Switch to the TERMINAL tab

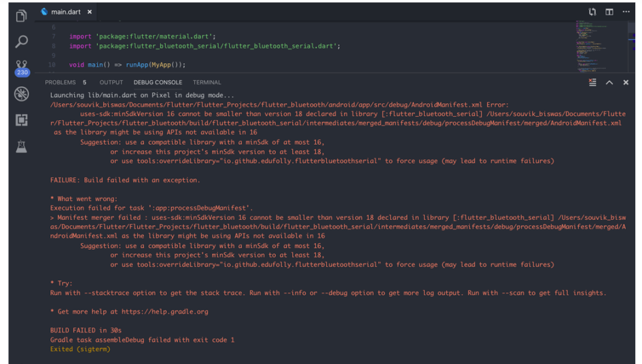point(207,82)
